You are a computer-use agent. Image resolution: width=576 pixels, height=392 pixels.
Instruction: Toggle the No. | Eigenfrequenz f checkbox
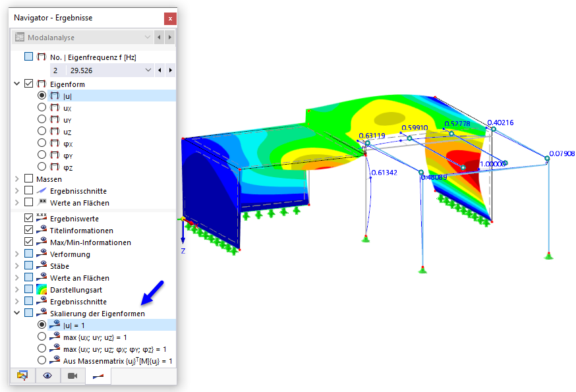tap(28, 57)
